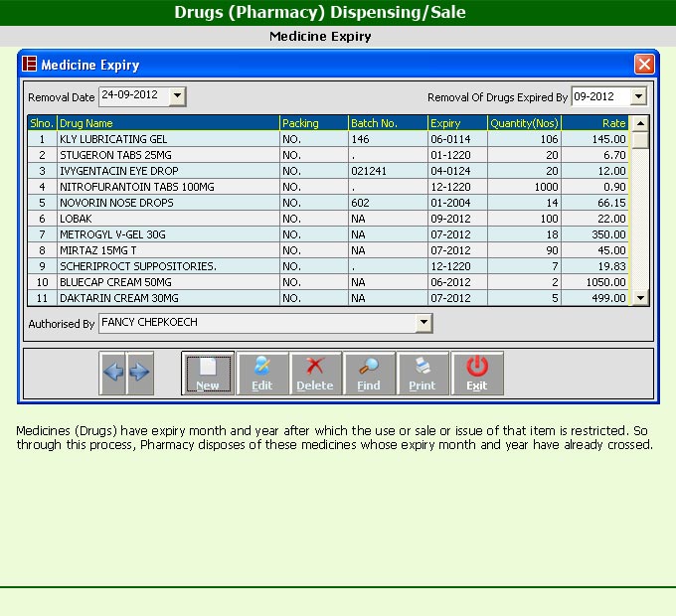Open Edit for the expiry record
The height and width of the screenshot is (616, 676).
click(x=262, y=373)
